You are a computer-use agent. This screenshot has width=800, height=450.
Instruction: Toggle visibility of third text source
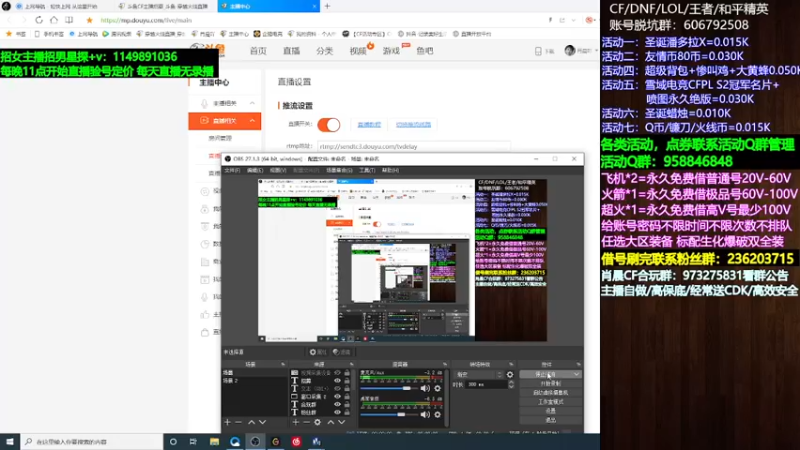337,405
